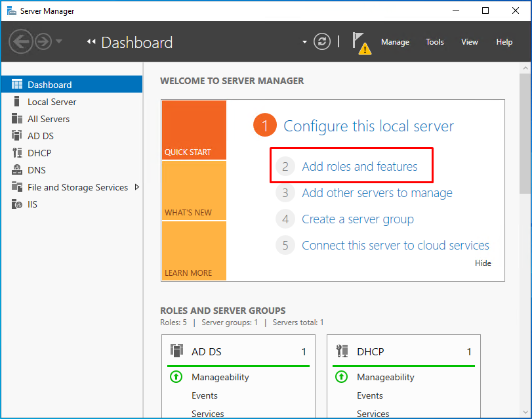Open the DHCP role tile header

tap(403, 351)
